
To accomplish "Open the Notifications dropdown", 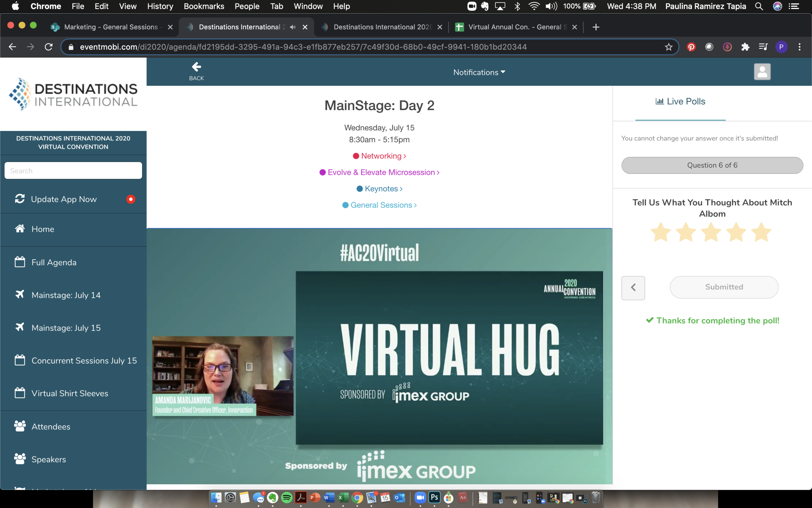I will [x=479, y=72].
